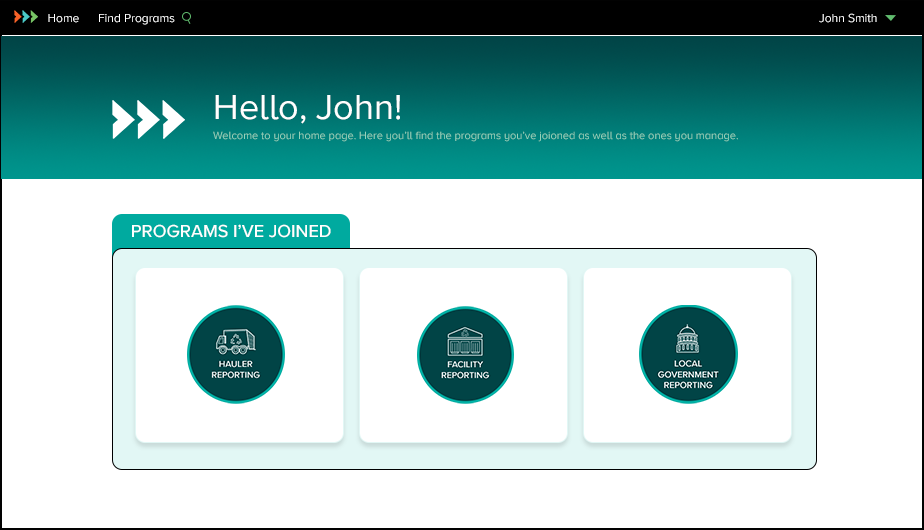Screen dimensions: 924x530
Task: Open the Local Government Reporting program icon
Action: click(x=688, y=354)
